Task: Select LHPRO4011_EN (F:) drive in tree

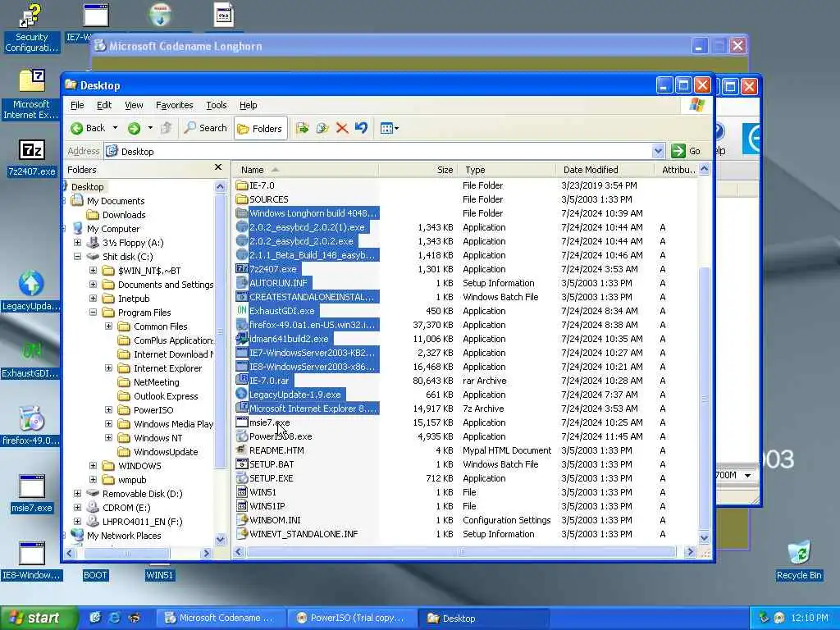Action: coord(142,521)
